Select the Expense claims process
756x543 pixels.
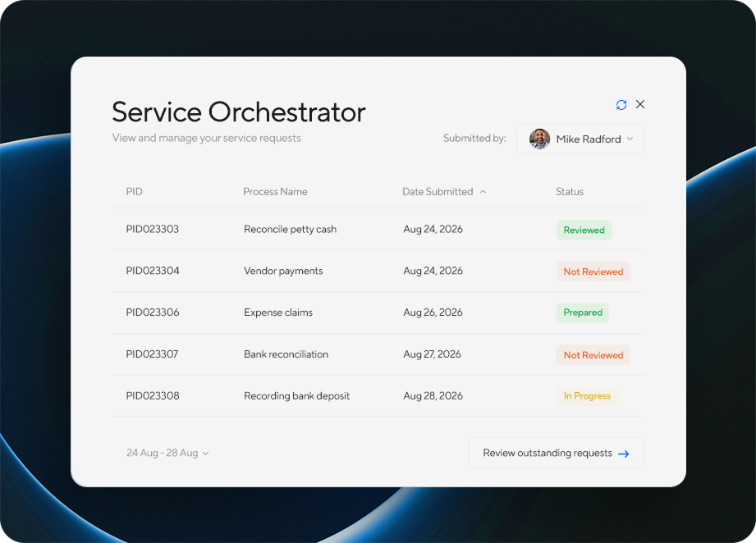[x=277, y=313]
